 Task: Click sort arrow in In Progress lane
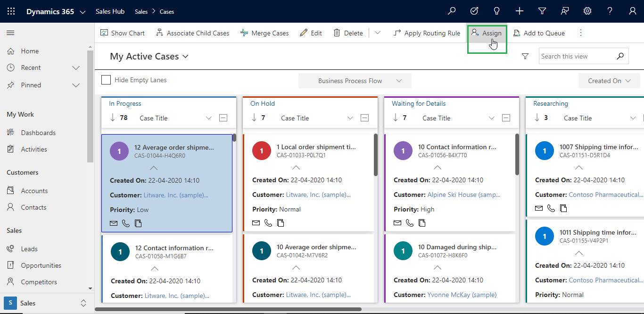pyautogui.click(x=113, y=118)
